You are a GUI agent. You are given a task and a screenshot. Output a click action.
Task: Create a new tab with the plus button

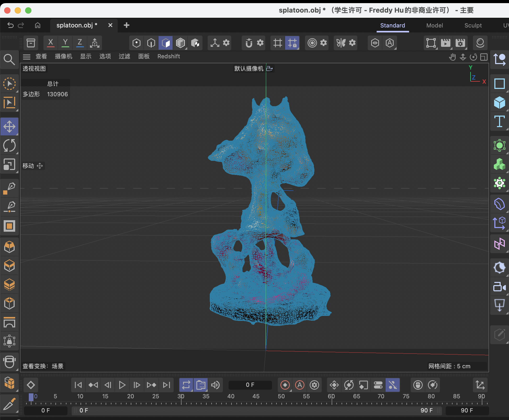pyautogui.click(x=127, y=25)
